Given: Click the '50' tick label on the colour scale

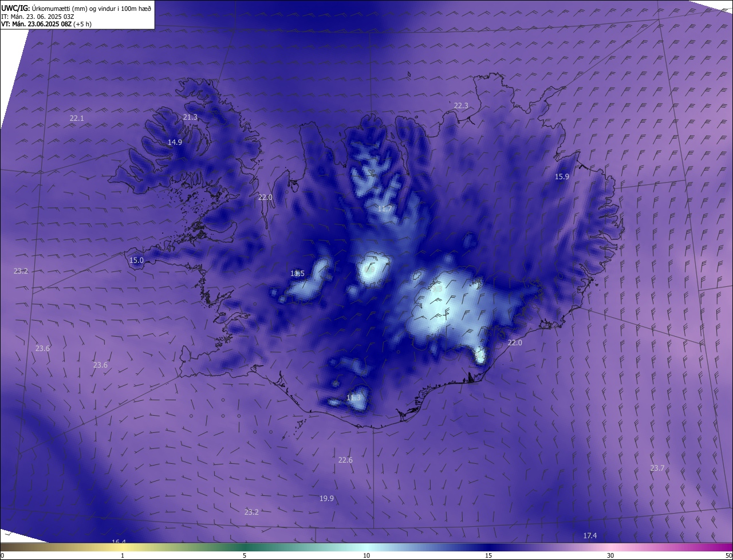Looking at the screenshot, I should point(728,555).
